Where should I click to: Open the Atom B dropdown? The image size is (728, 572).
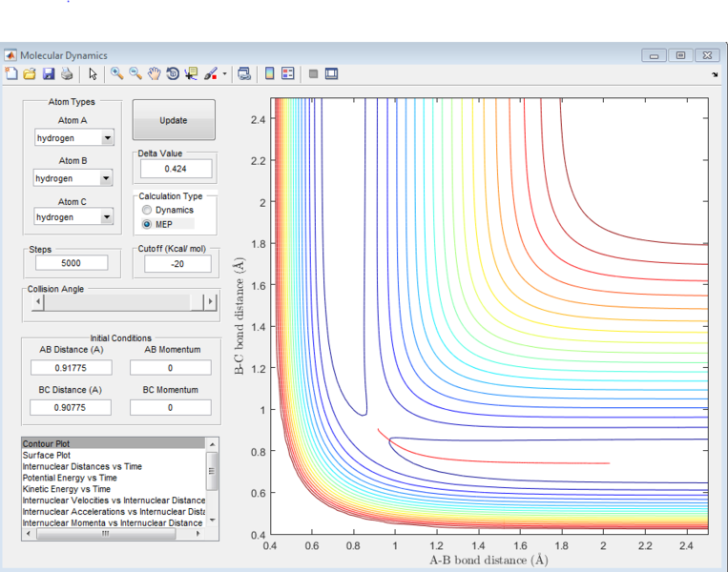pos(107,178)
